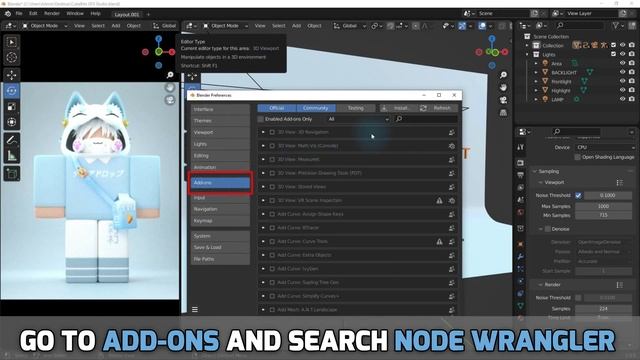Expand the Add Curve: Curve Tools row
640x360 pixels.
click(263, 241)
